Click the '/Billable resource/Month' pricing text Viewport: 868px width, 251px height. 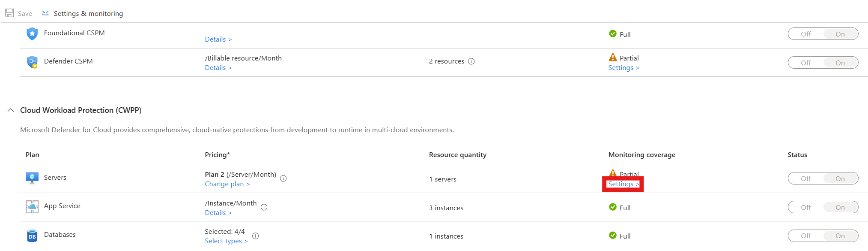[x=243, y=58]
